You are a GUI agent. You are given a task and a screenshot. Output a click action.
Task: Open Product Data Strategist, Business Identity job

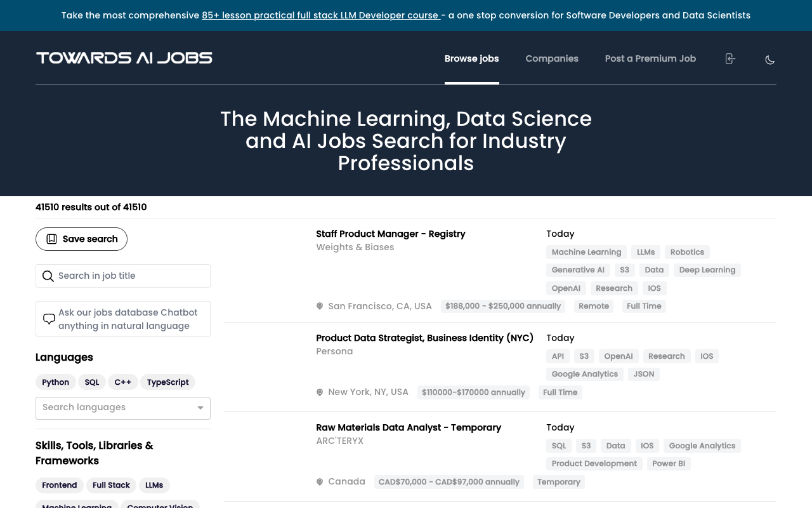coord(425,338)
